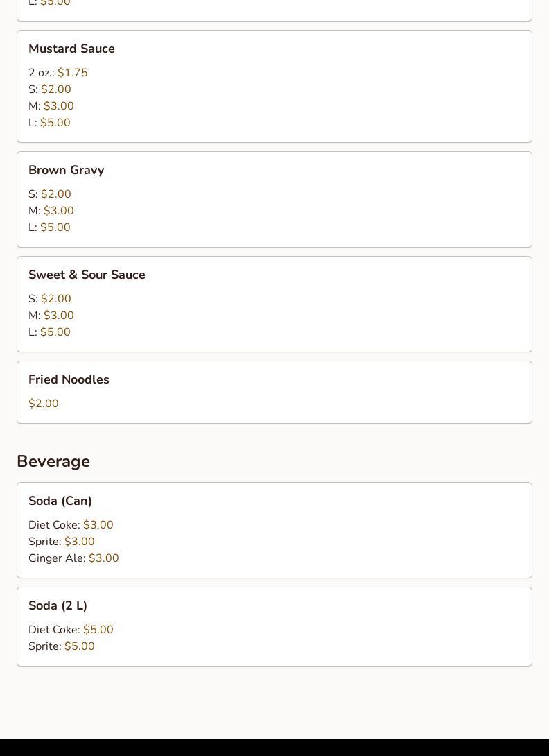Select Soda (Can) Diet Coke: $3.00 option
Screen dimensions: 549x756
coord(71,525)
